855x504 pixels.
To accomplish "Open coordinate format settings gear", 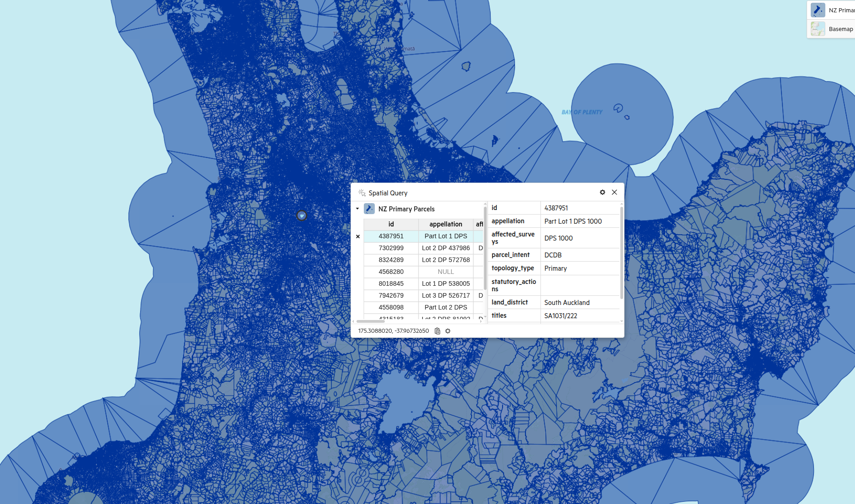I will [448, 331].
